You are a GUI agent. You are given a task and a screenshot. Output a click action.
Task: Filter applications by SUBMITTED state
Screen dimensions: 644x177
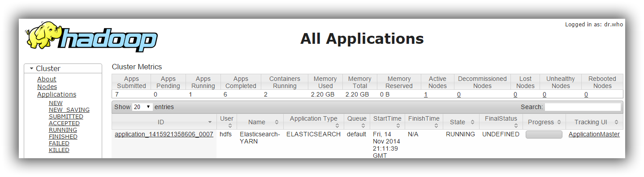point(66,117)
